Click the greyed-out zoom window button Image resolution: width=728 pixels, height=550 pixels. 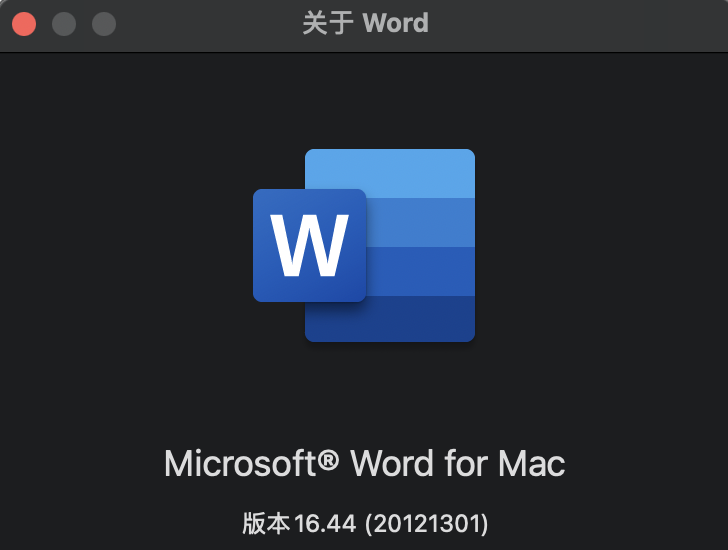point(104,24)
